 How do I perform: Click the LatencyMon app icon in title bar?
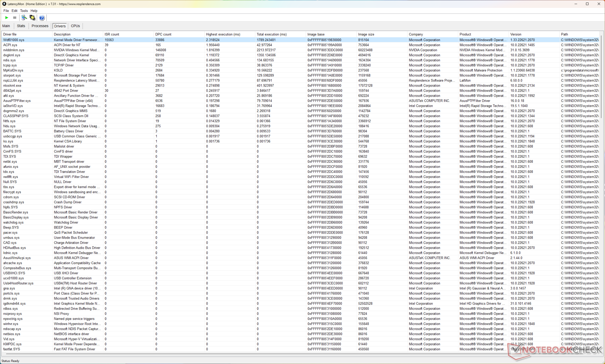[x=4, y=4]
